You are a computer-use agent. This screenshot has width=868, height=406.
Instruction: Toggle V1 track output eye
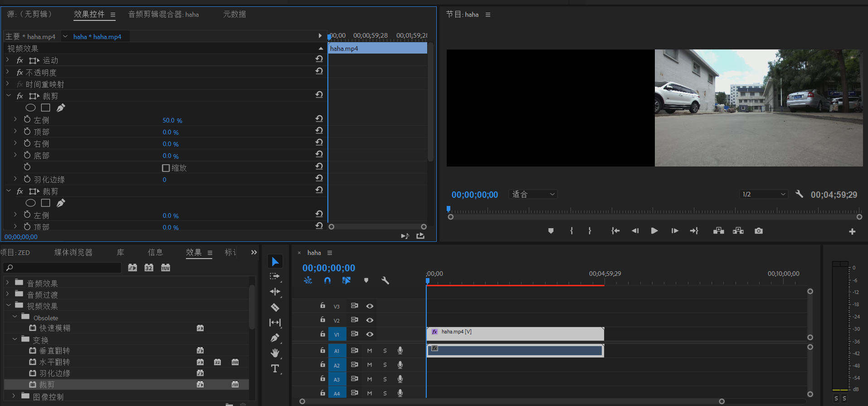pyautogui.click(x=370, y=334)
